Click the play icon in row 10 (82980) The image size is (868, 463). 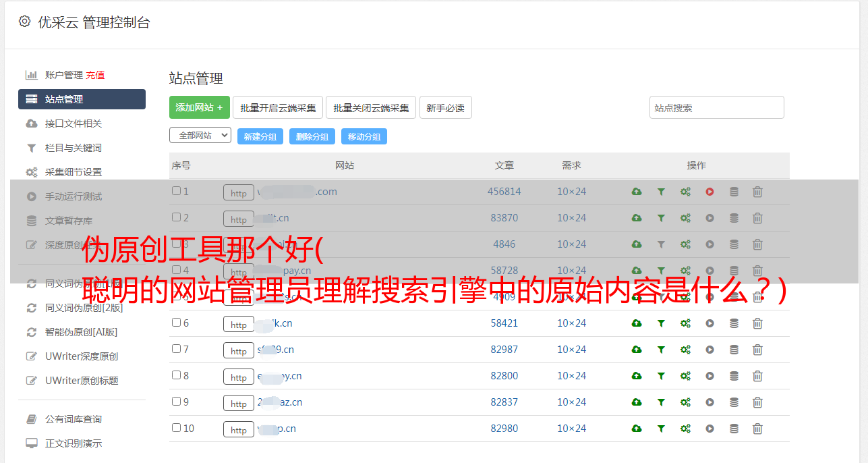710,429
